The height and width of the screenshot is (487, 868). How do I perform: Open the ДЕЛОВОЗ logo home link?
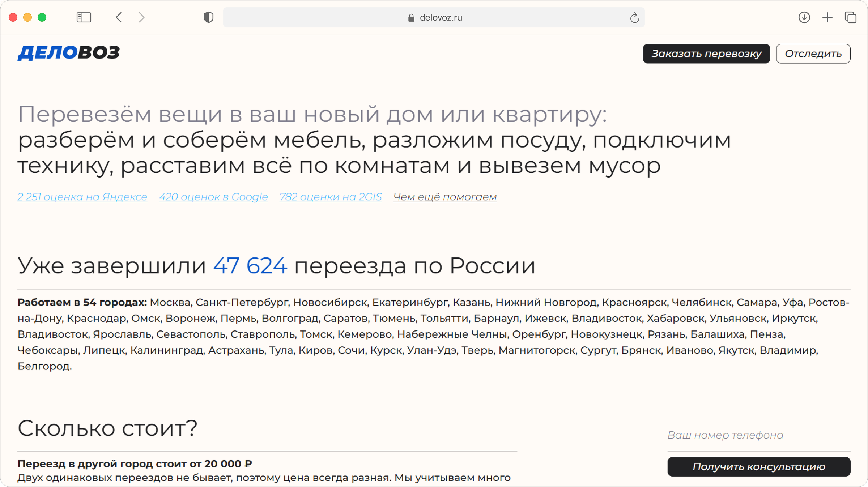[68, 53]
